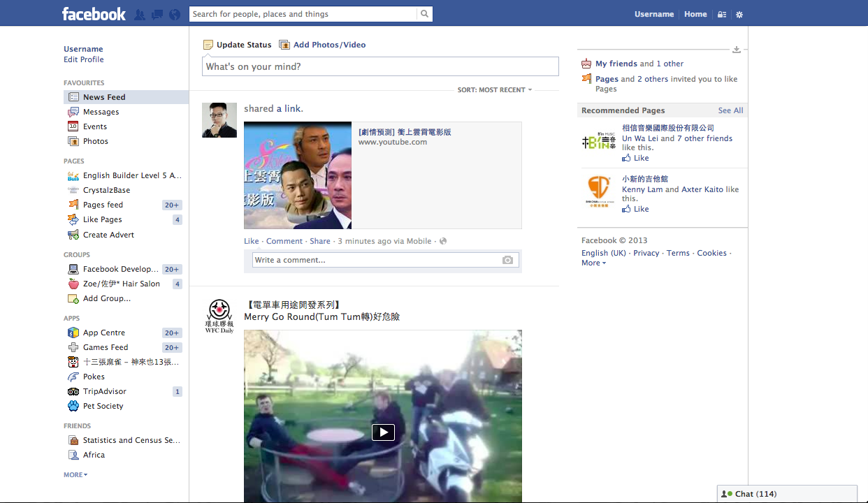This screenshot has width=868, height=503.
Task: Open the youtube link thumbnail image
Action: tap(298, 175)
